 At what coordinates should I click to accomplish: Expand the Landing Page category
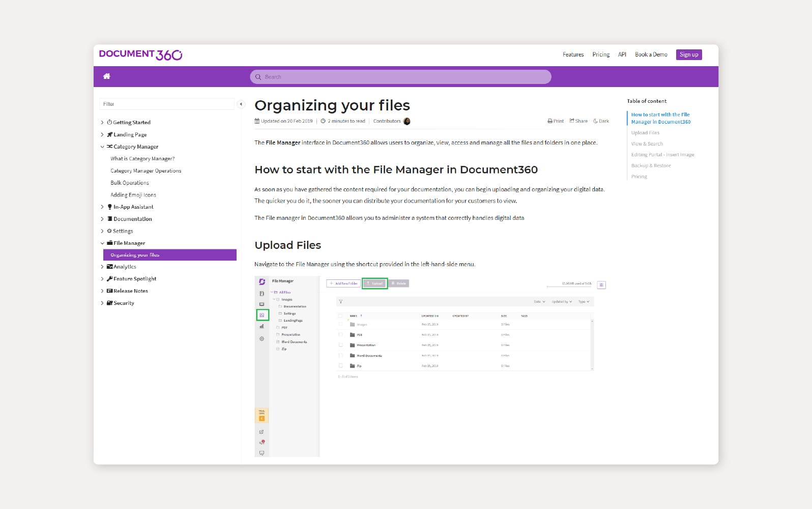tap(102, 135)
